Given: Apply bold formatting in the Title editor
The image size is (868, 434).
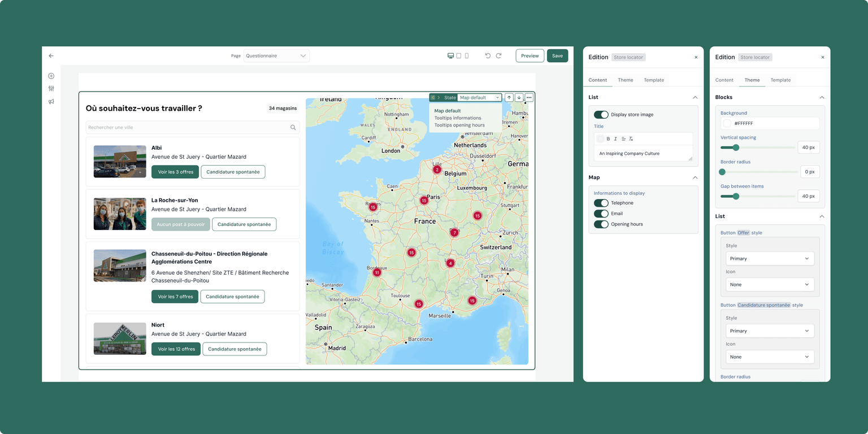Looking at the screenshot, I should tap(608, 138).
